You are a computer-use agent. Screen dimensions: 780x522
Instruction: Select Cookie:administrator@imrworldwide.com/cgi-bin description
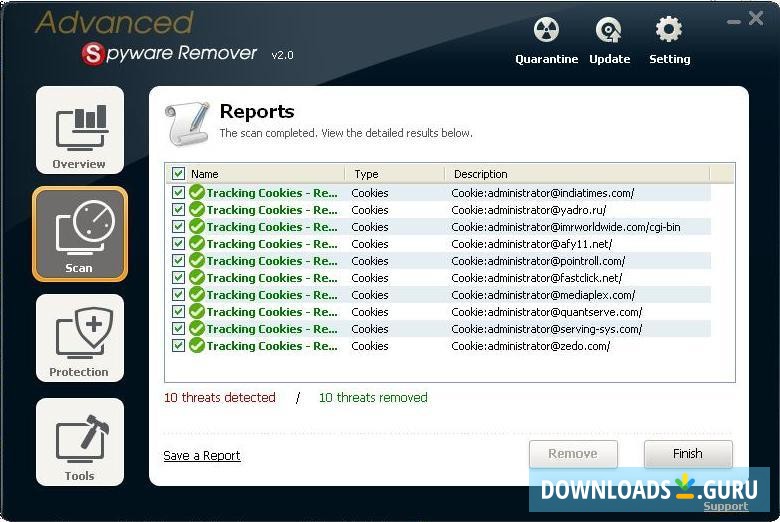(566, 227)
